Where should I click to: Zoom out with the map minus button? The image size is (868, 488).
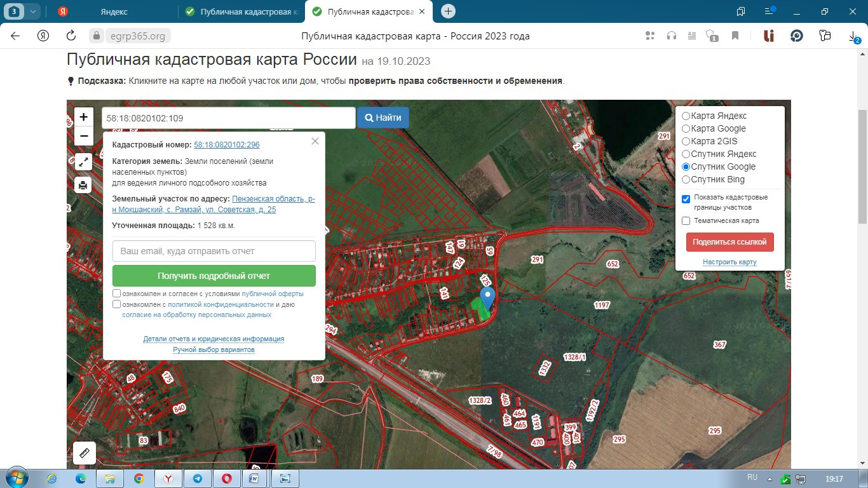tap(83, 136)
